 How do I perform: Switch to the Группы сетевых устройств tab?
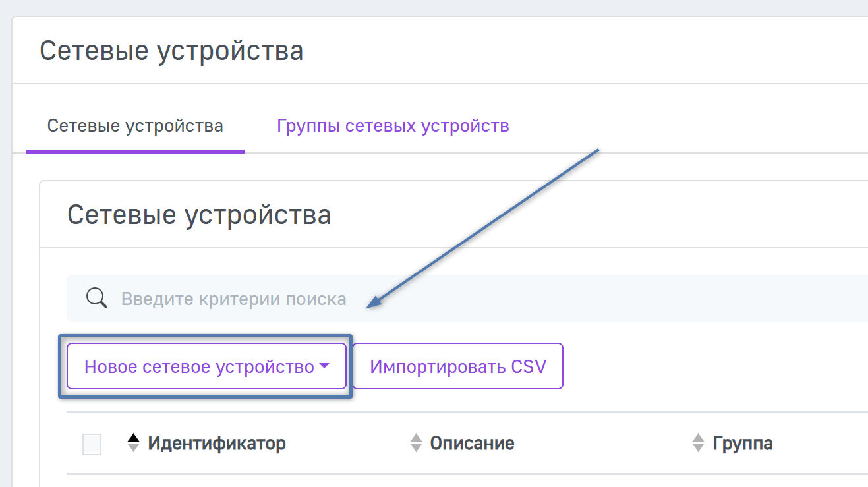pyautogui.click(x=393, y=125)
